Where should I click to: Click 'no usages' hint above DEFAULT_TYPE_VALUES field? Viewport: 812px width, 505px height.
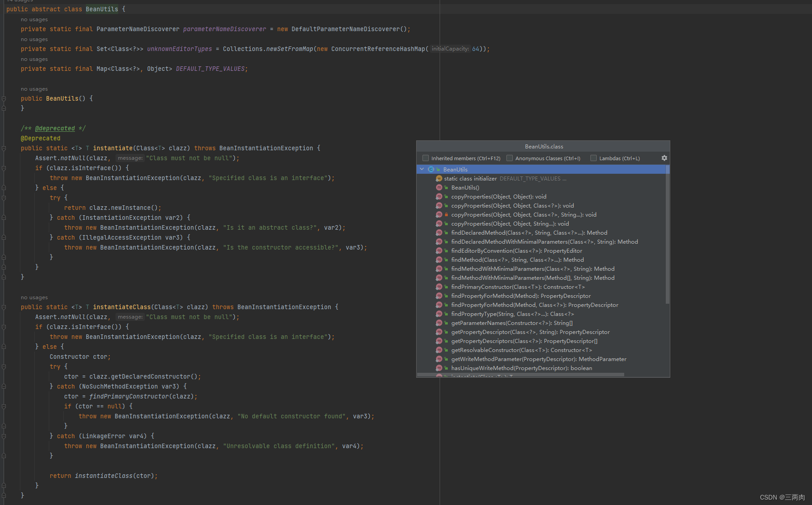pos(34,59)
